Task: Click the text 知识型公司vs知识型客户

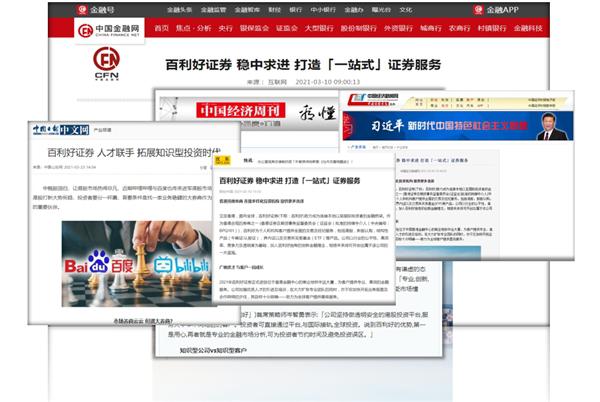Action: tap(213, 350)
